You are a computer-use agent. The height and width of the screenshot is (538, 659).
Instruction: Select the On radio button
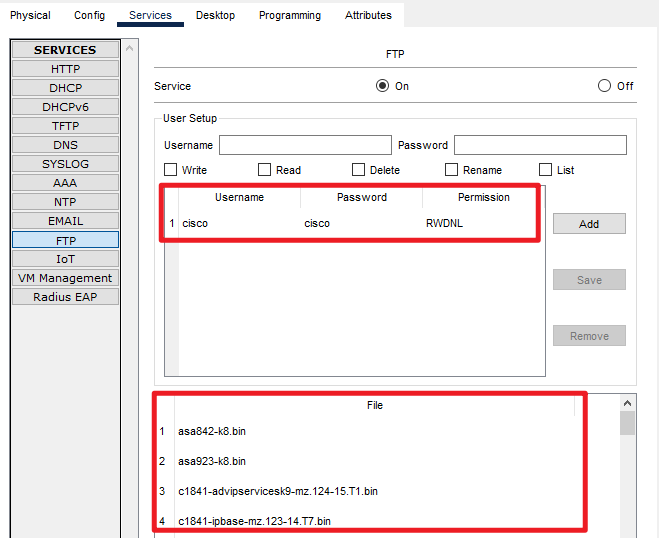pos(382,86)
